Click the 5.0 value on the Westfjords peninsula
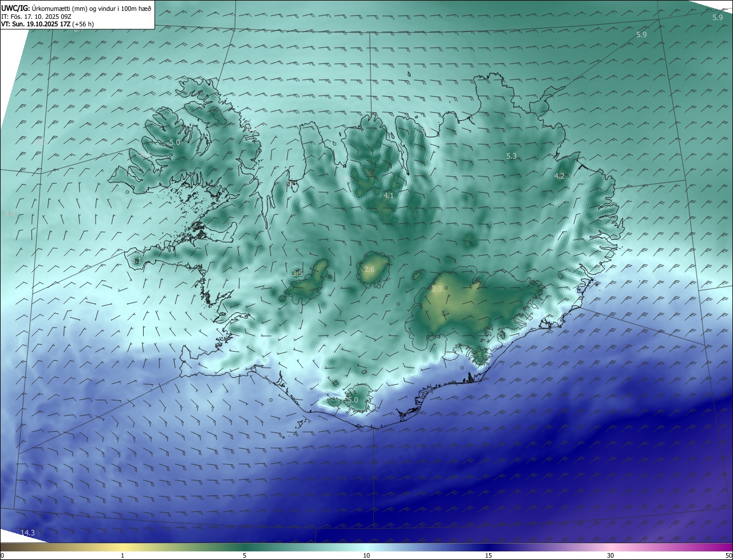Screen dimensions: 733x560 click(175, 142)
